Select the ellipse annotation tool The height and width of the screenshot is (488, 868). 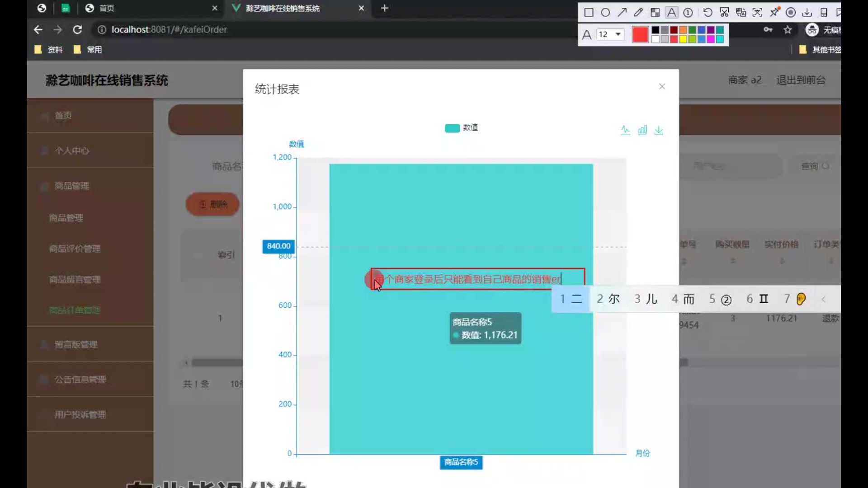605,13
